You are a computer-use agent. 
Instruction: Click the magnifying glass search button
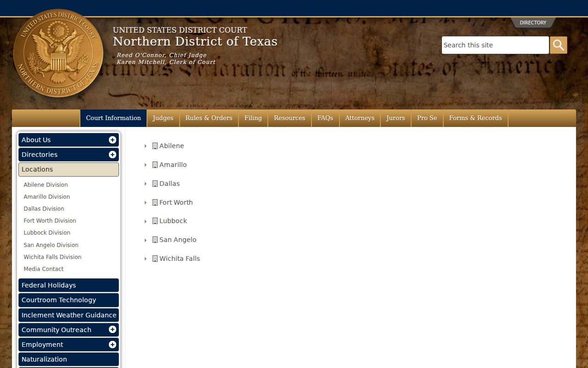pyautogui.click(x=559, y=45)
